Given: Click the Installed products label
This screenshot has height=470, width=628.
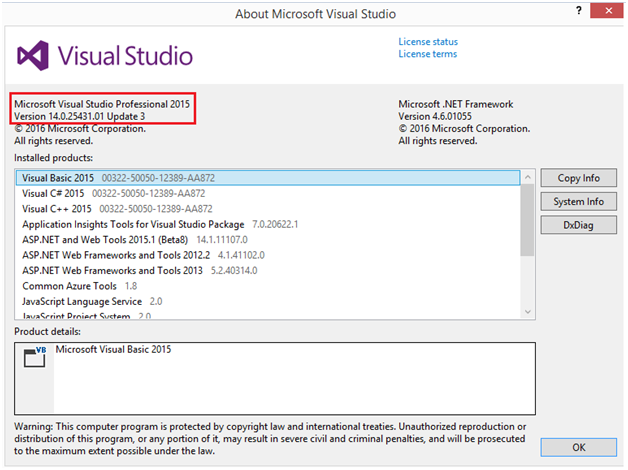Looking at the screenshot, I should [54, 158].
